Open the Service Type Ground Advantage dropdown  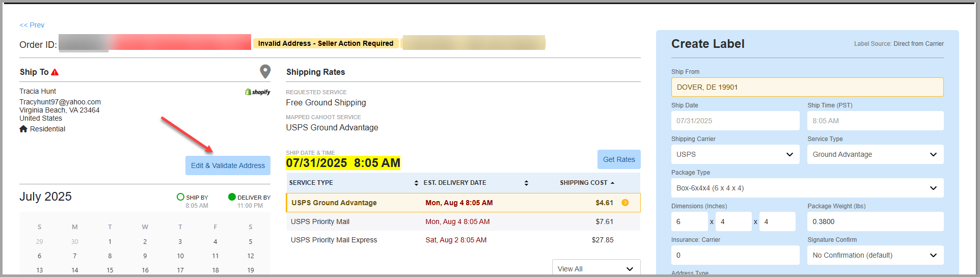875,154
